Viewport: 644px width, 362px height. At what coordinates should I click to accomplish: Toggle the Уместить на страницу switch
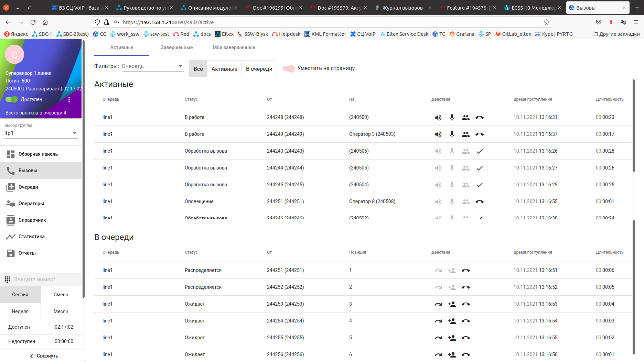[x=289, y=68]
